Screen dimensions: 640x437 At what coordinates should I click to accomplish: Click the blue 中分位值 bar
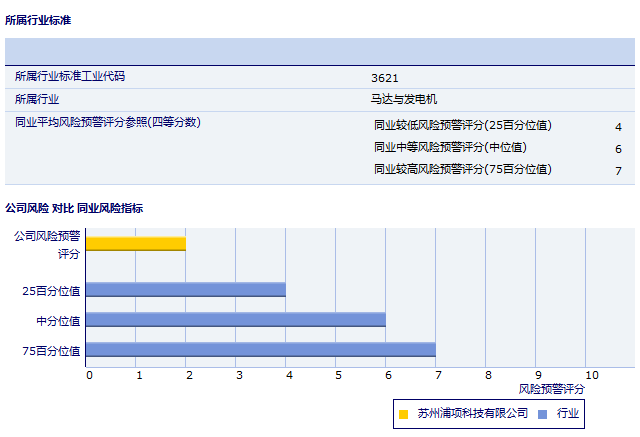(236, 320)
